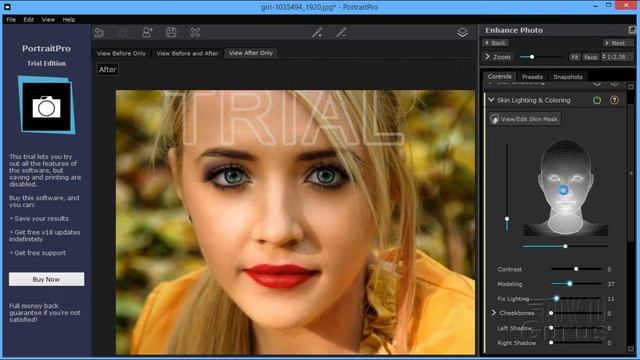The image size is (640, 360).
Task: Open the Edit menu
Action: click(x=29, y=19)
